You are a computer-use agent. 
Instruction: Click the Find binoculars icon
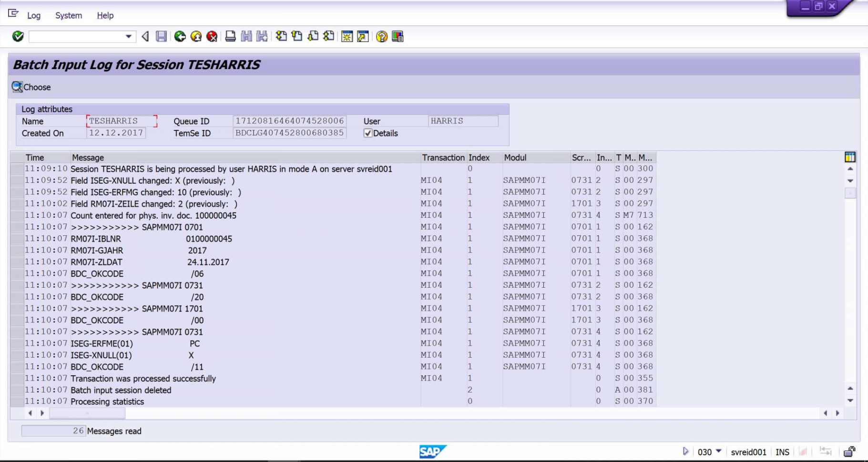pyautogui.click(x=246, y=37)
